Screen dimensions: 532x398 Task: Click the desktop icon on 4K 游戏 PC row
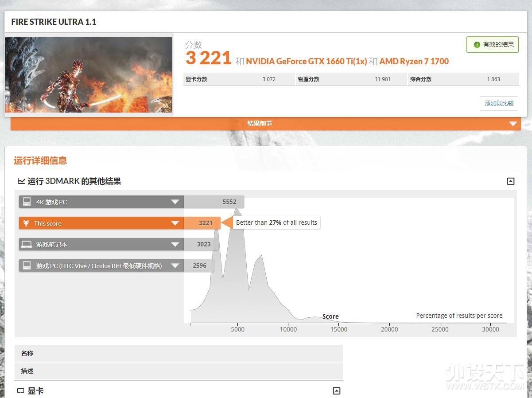[27, 202]
